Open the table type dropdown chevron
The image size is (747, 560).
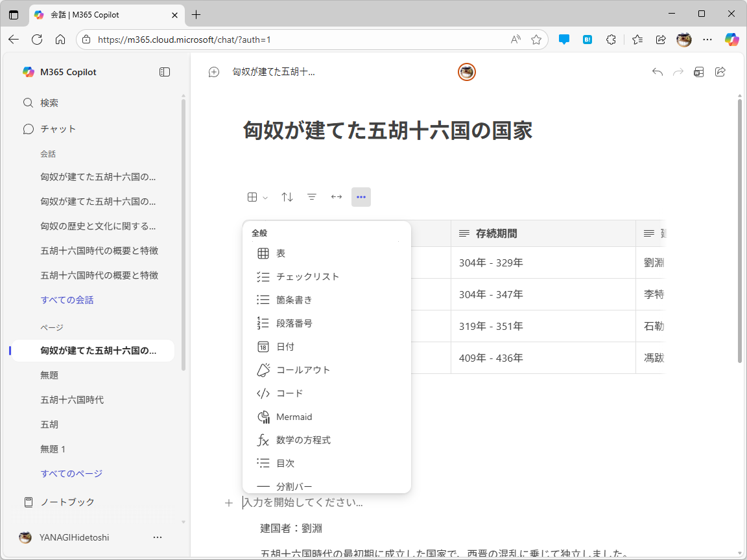264,196
